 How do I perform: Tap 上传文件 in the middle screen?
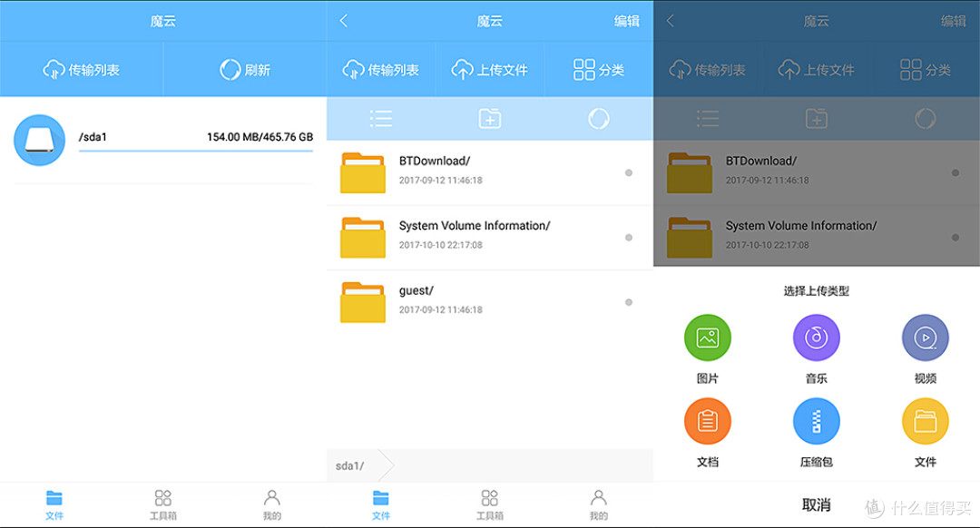489,69
